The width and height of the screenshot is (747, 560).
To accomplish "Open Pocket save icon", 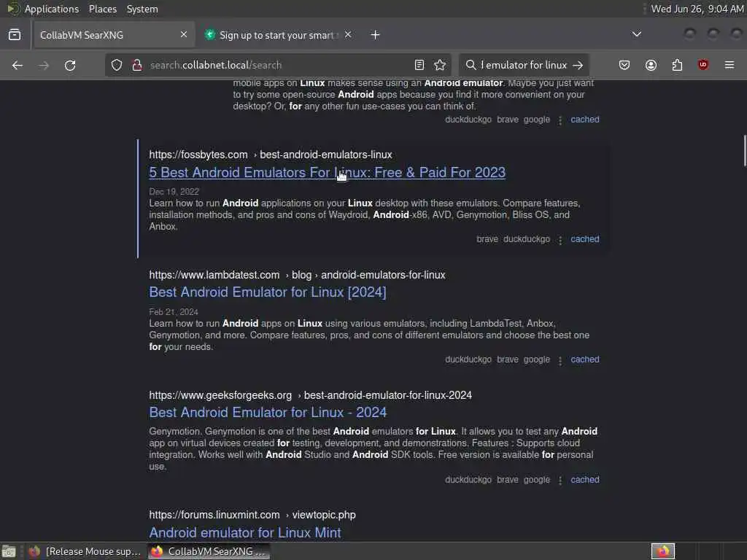I will point(624,65).
